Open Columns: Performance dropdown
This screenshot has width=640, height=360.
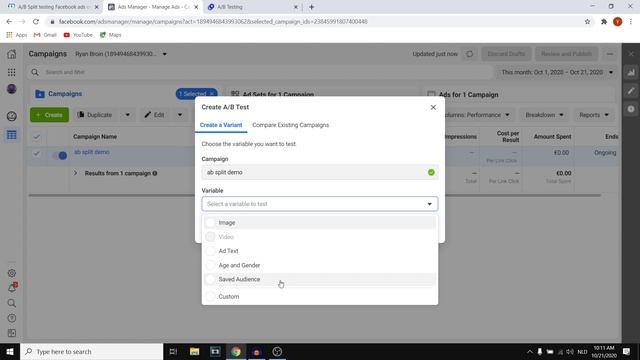pos(478,115)
